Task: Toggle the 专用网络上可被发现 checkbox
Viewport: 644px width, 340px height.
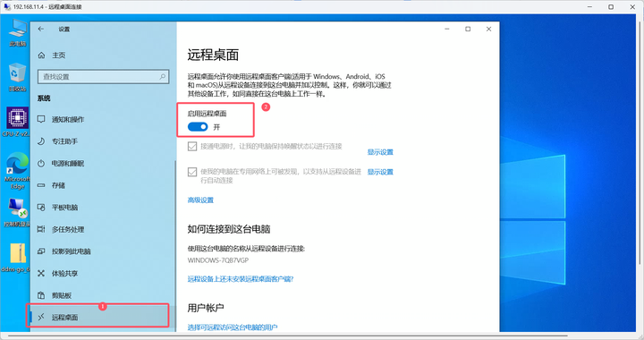Action: click(x=192, y=172)
